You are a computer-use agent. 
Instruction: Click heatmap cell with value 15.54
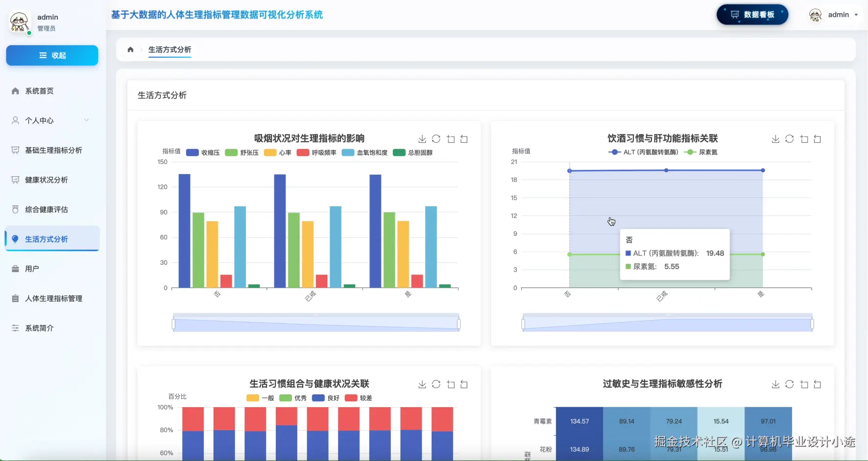(721, 421)
